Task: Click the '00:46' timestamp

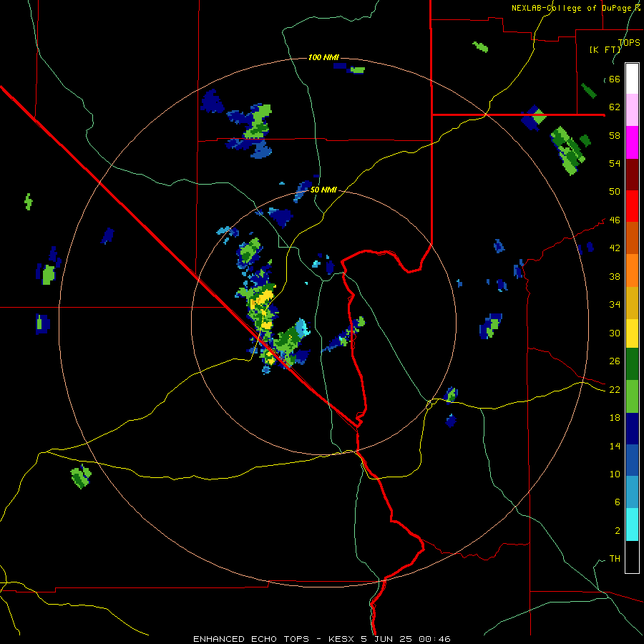Action: point(435,639)
